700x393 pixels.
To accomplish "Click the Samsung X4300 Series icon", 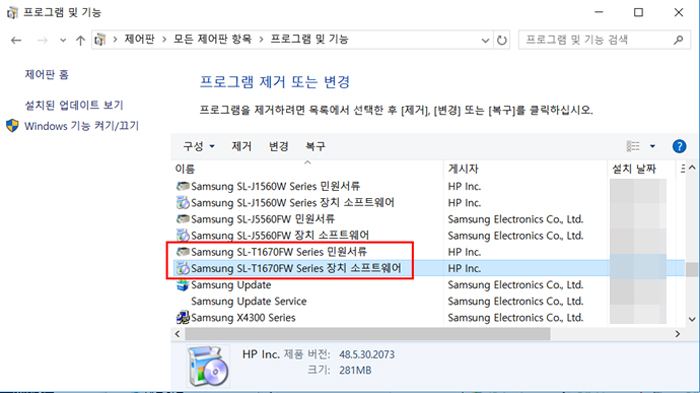I will pos(183,318).
